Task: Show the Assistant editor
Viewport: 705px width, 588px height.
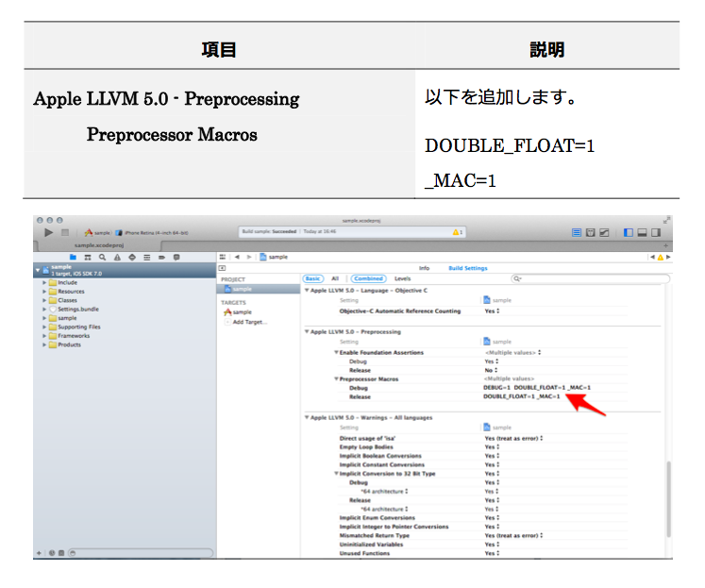Action: point(591,232)
